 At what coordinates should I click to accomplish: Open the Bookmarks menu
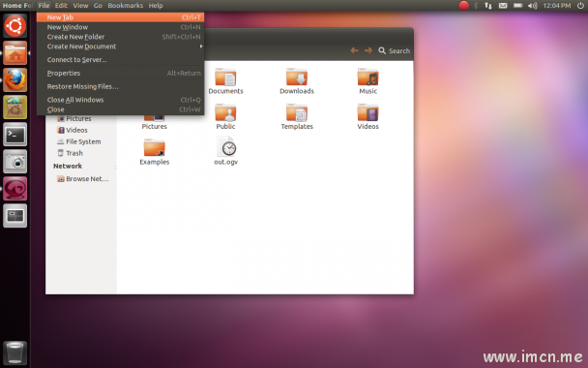click(x=126, y=5)
